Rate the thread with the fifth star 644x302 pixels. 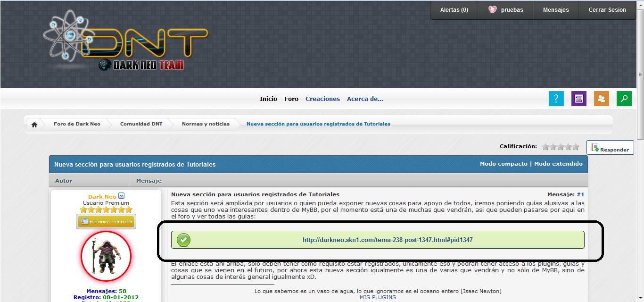click(x=576, y=147)
